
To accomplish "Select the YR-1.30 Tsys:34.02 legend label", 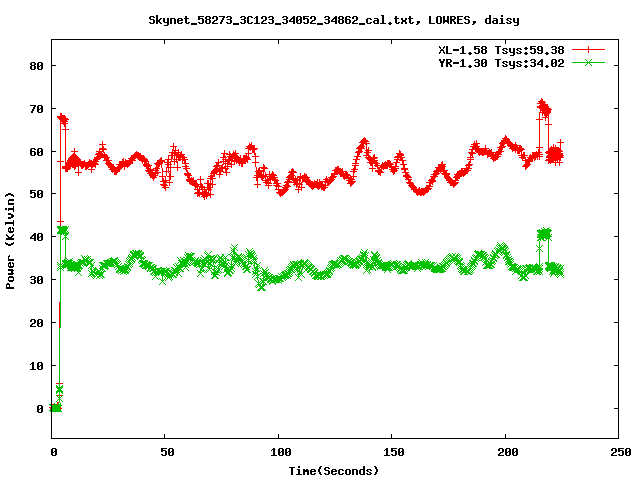I will coord(501,63).
